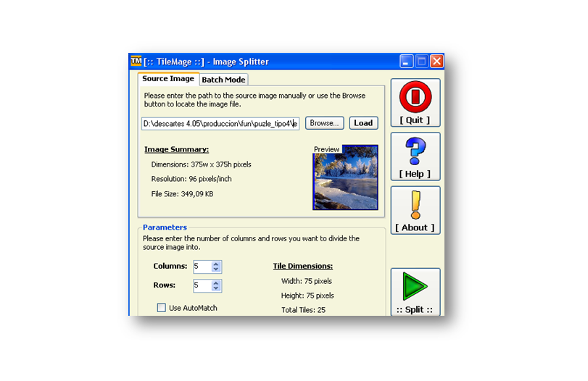Minimize the TileMage window
Screen dimensions: 588x381
coord(407,61)
